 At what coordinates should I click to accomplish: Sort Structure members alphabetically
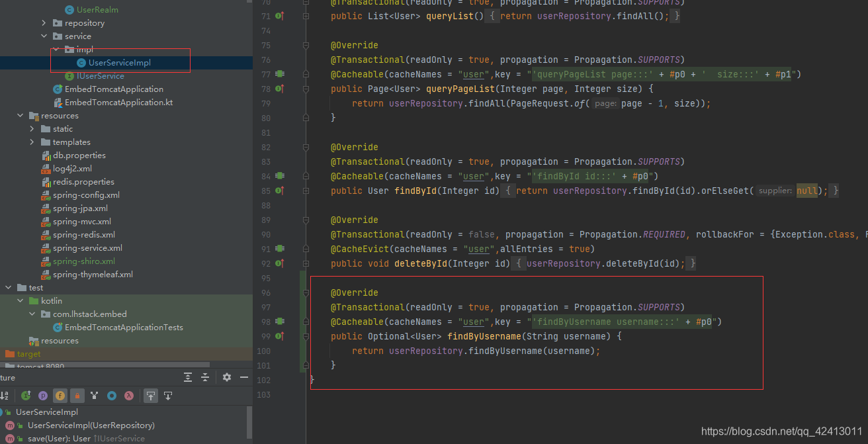point(4,396)
